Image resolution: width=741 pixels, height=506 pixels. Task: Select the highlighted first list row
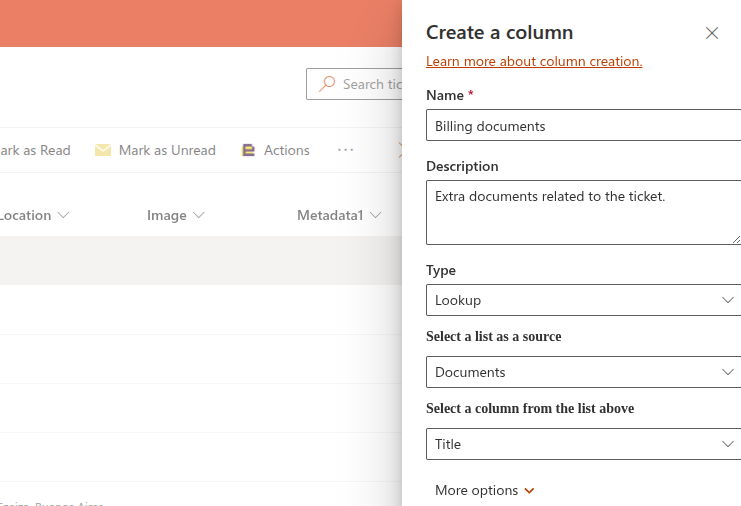[x=201, y=260]
